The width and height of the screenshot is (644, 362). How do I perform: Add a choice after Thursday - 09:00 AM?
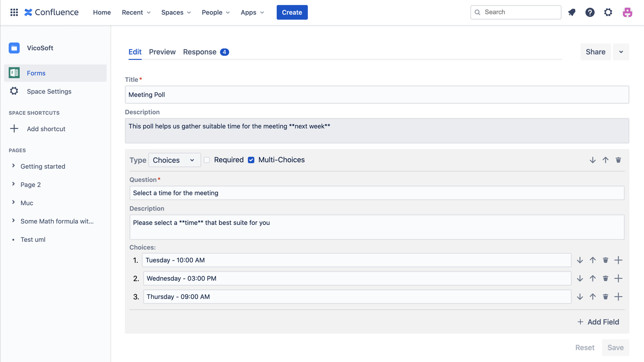[618, 297]
